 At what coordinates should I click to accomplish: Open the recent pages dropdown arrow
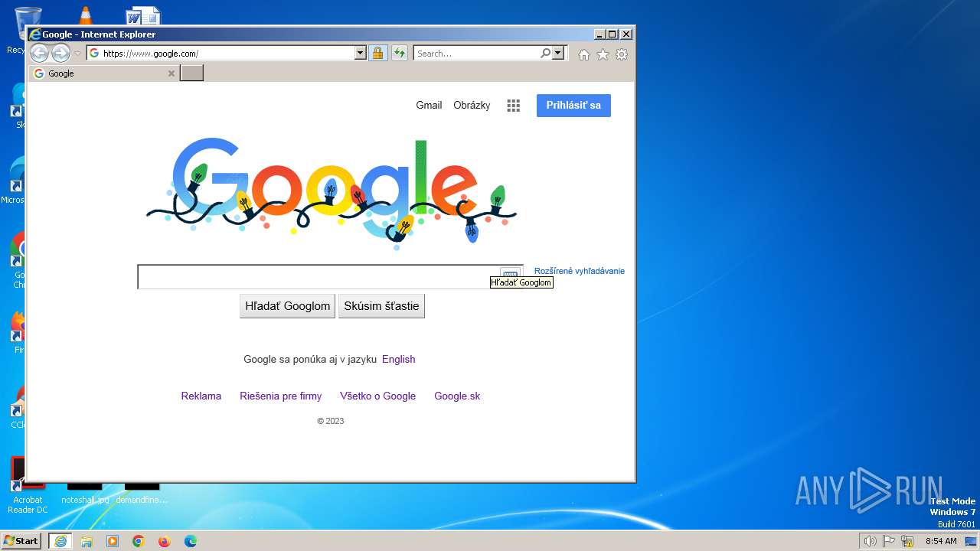[77, 54]
